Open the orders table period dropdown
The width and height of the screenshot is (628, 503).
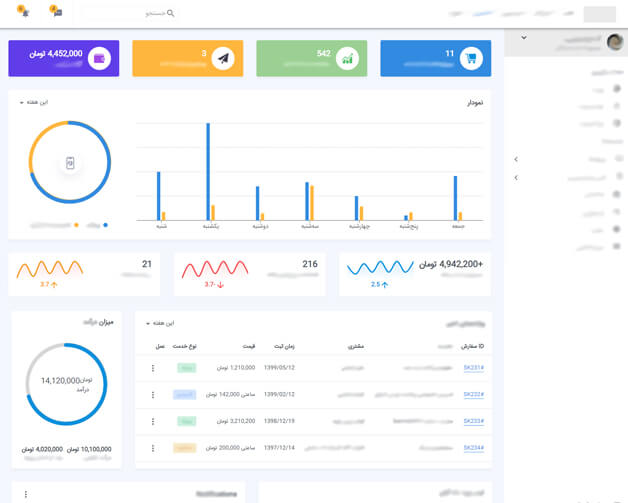pyautogui.click(x=160, y=323)
